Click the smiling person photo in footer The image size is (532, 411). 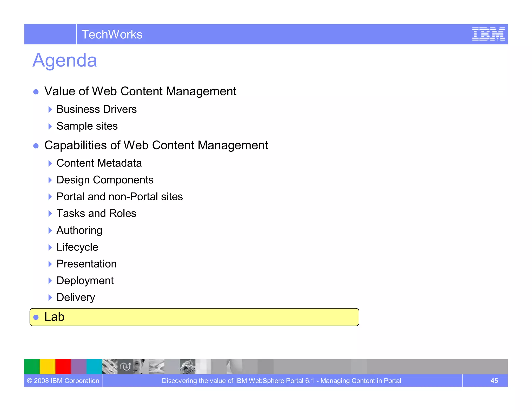point(141,367)
